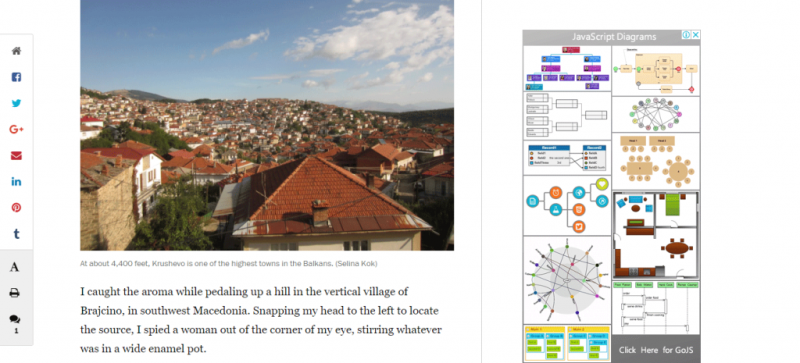
Task: Share the article on LinkedIn
Action: point(16,182)
